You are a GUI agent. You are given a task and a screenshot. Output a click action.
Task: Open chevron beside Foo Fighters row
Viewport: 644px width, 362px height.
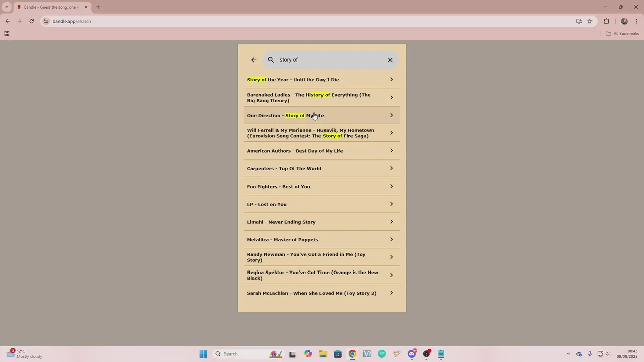pos(391,186)
